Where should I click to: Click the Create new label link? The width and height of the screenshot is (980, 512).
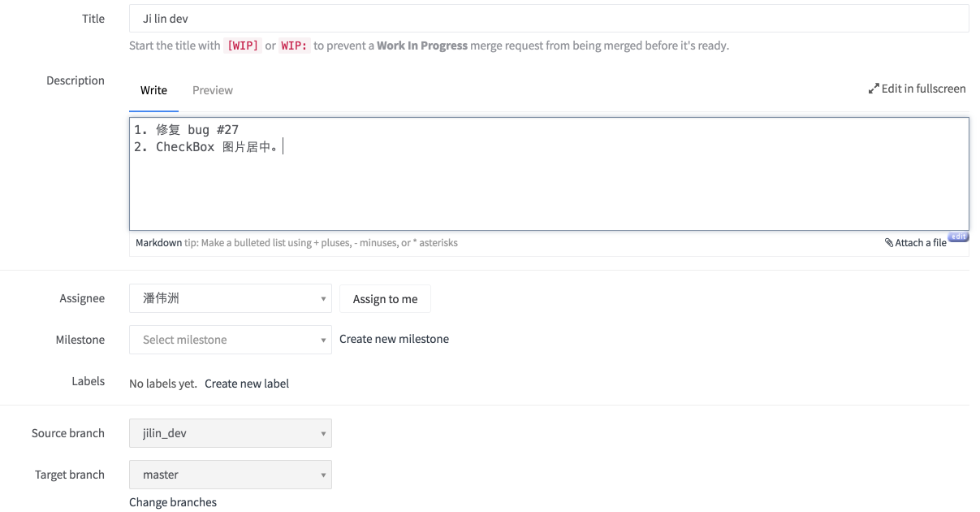(x=247, y=384)
